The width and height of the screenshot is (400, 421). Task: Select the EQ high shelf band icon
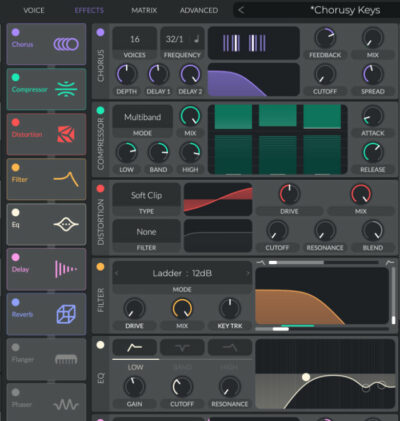coord(230,348)
